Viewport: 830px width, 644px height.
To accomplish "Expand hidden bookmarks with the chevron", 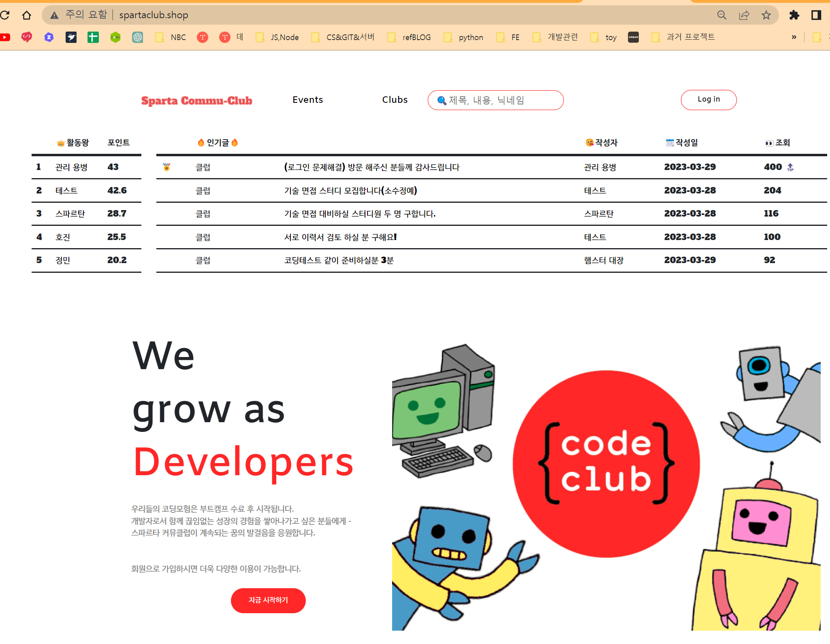I will pyautogui.click(x=794, y=37).
